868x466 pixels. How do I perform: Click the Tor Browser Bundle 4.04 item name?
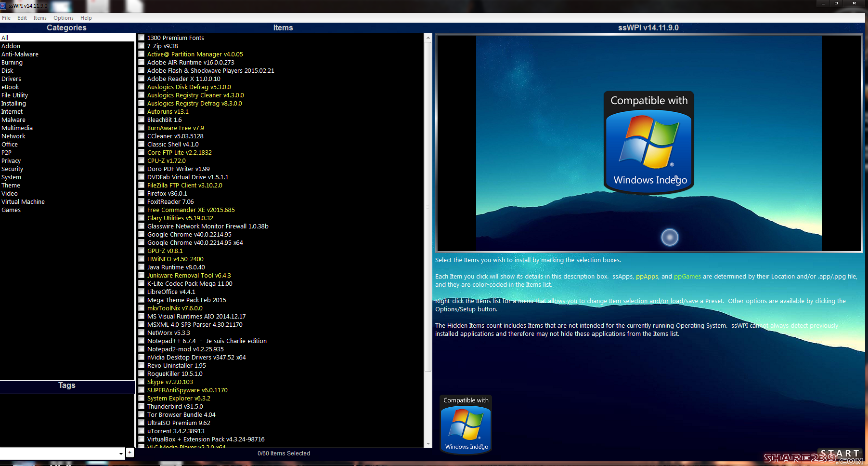pyautogui.click(x=181, y=414)
